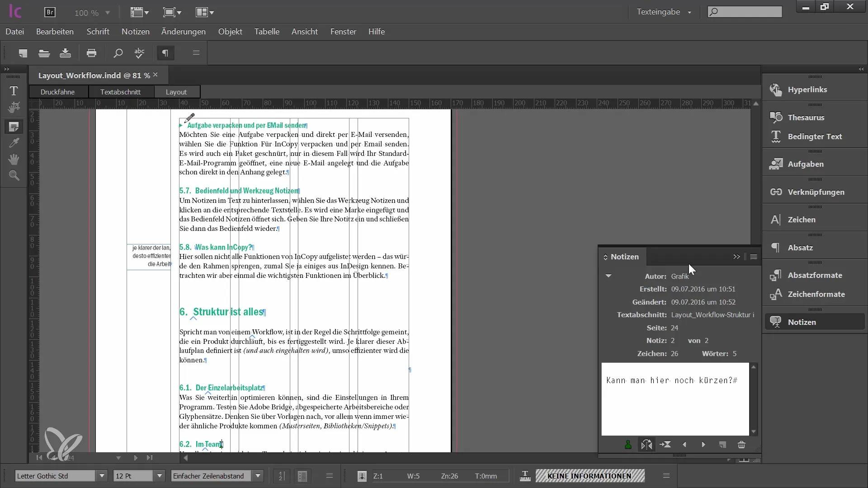
Task: Click previous note navigation arrow
Action: click(x=684, y=445)
